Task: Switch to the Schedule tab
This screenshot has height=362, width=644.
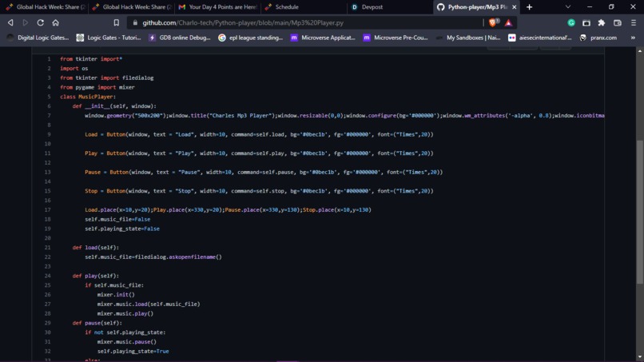Action: pyautogui.click(x=304, y=7)
